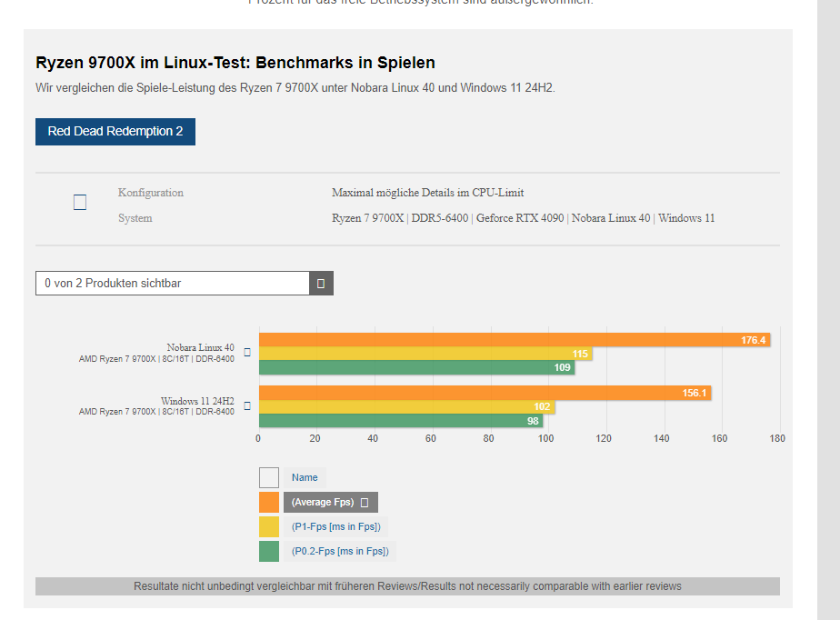Click the orange Average Fps color swatch
The width and height of the screenshot is (840, 620).
(x=269, y=502)
